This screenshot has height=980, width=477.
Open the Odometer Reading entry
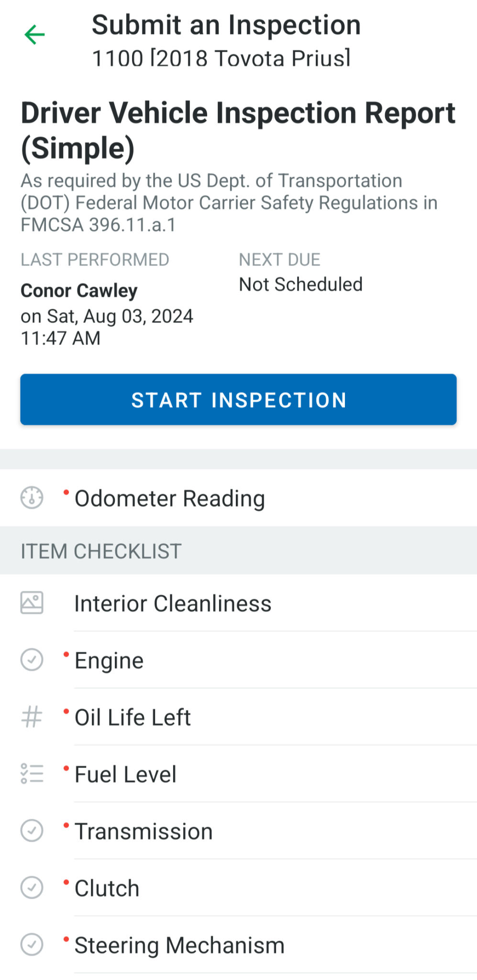[170, 498]
